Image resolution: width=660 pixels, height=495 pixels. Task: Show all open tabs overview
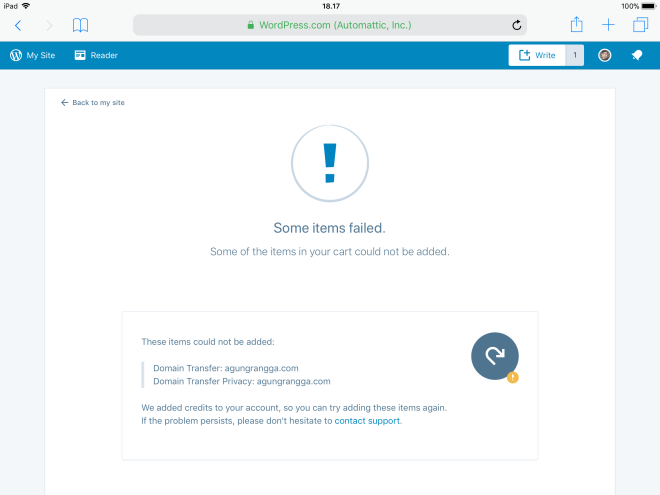(640, 25)
